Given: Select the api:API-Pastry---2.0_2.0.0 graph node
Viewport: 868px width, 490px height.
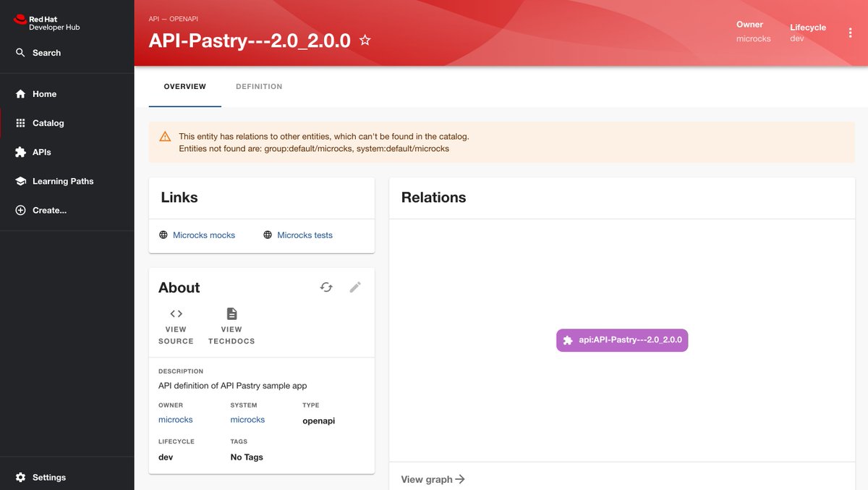Looking at the screenshot, I should [622, 339].
